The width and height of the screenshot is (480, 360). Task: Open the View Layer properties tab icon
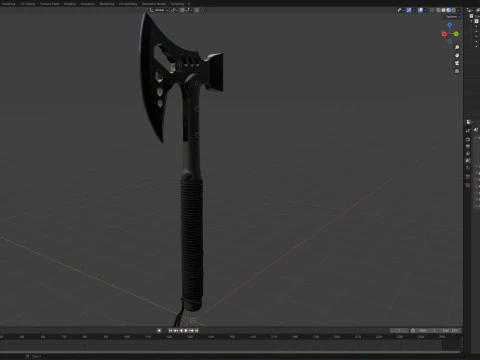(468, 153)
